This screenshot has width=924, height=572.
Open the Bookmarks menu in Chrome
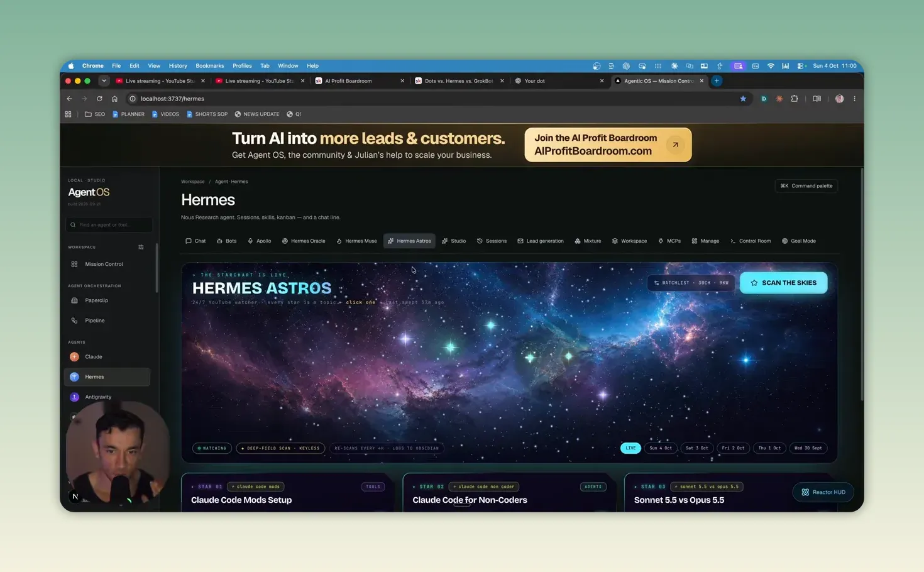click(x=209, y=65)
